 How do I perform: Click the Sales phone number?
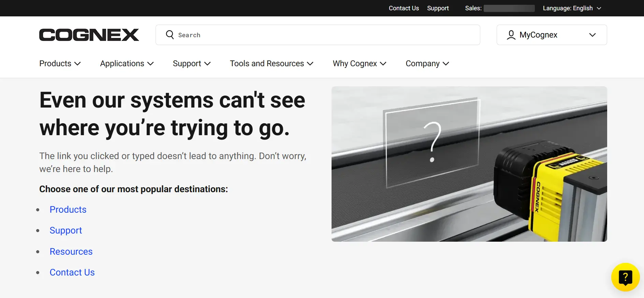[x=509, y=8]
